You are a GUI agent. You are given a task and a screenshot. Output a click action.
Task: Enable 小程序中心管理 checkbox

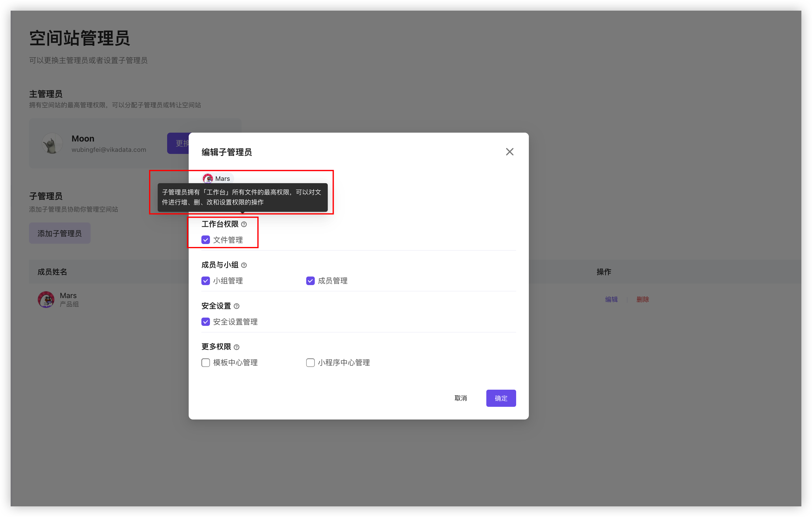click(309, 362)
